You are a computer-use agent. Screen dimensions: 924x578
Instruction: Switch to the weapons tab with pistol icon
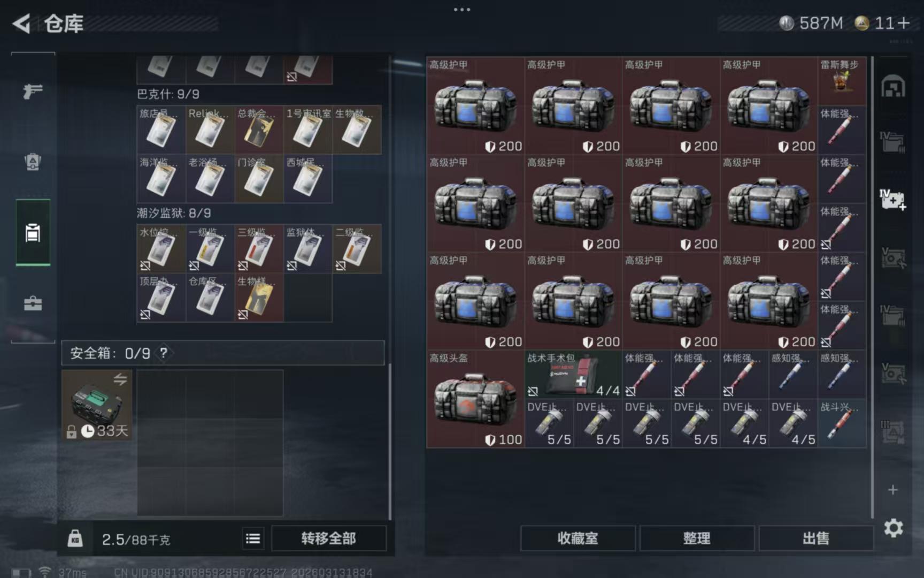pos(33,91)
